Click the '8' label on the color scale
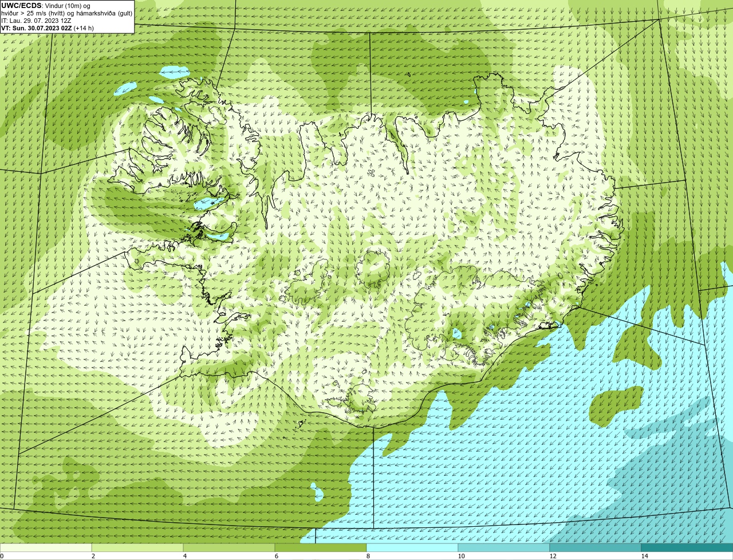 368,556
